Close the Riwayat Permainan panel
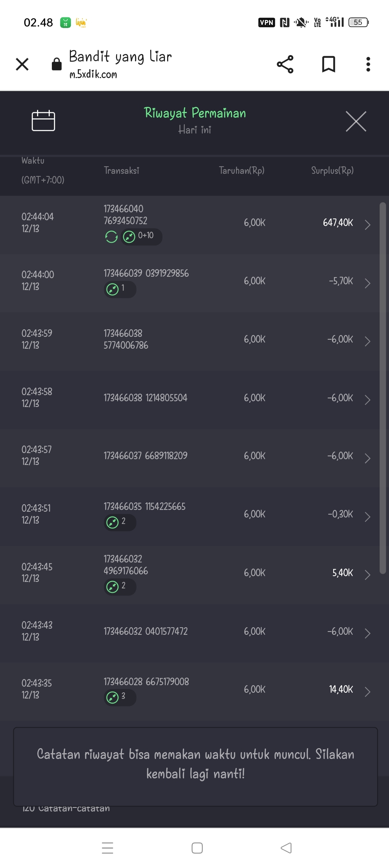This screenshot has height=868, width=389. (356, 121)
